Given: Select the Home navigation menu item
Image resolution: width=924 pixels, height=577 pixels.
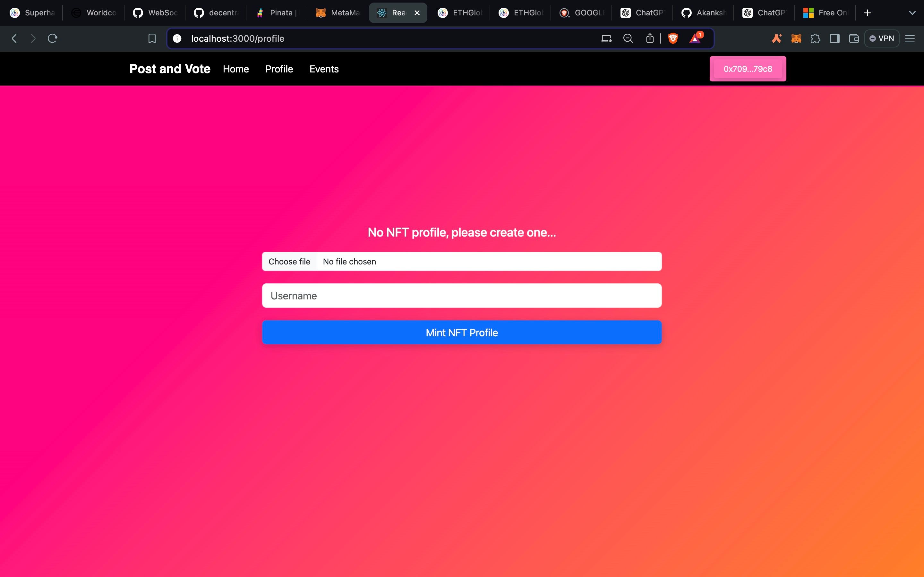Looking at the screenshot, I should [x=235, y=69].
